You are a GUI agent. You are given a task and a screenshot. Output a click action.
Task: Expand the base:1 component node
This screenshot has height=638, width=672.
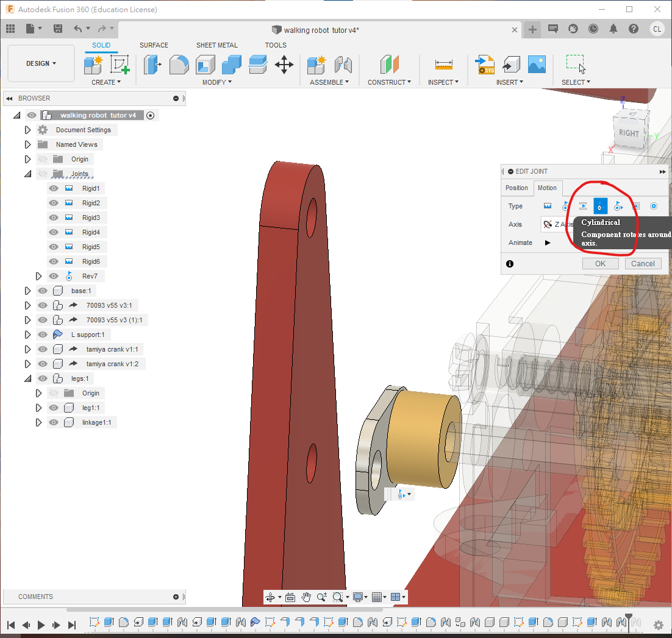tap(27, 291)
